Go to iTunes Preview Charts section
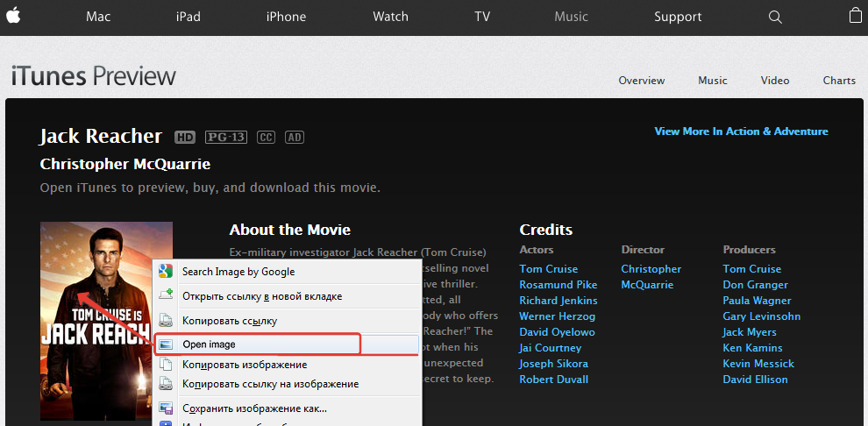Viewport: 868px width, 426px height. pos(839,81)
